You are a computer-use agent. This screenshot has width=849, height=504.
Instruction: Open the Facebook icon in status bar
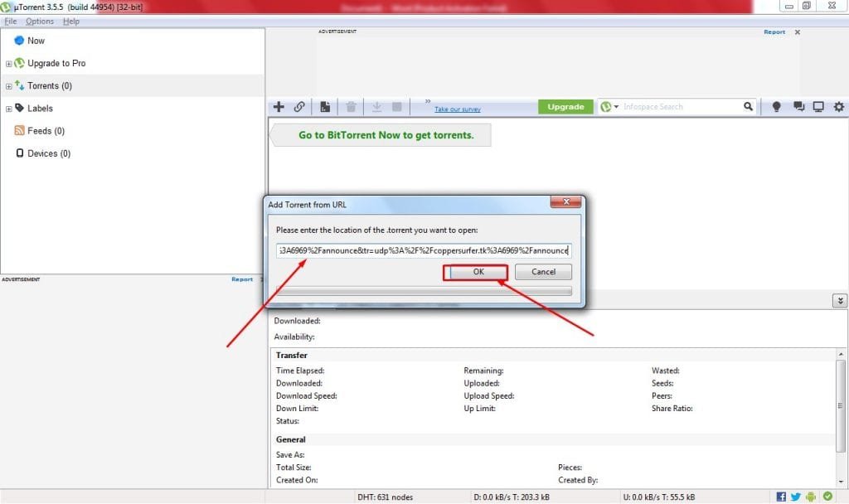[781, 497]
